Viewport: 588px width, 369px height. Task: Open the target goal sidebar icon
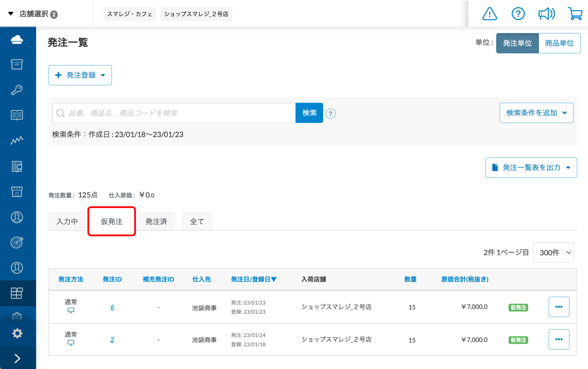tap(17, 242)
